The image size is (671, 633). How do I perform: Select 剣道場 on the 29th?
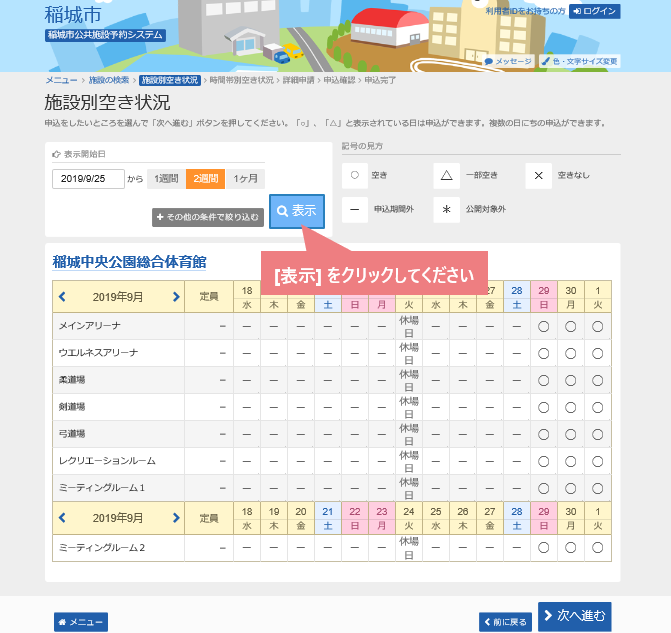click(x=543, y=407)
